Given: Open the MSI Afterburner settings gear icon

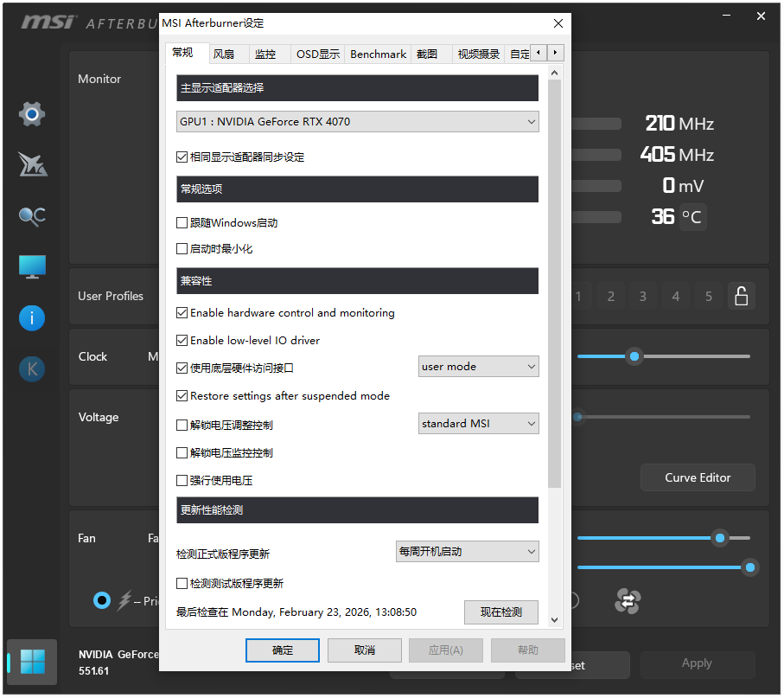Looking at the screenshot, I should coord(31,113).
